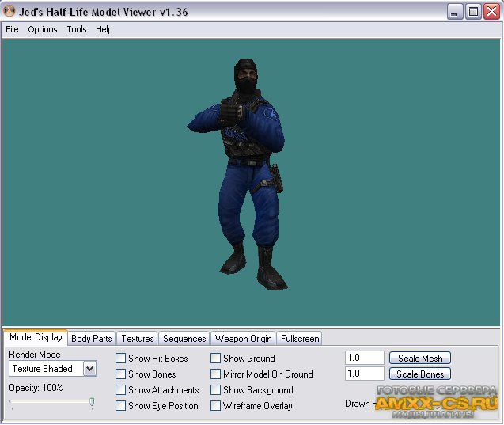The height and width of the screenshot is (425, 504).
Task: Open the Help menu
Action: point(104,29)
